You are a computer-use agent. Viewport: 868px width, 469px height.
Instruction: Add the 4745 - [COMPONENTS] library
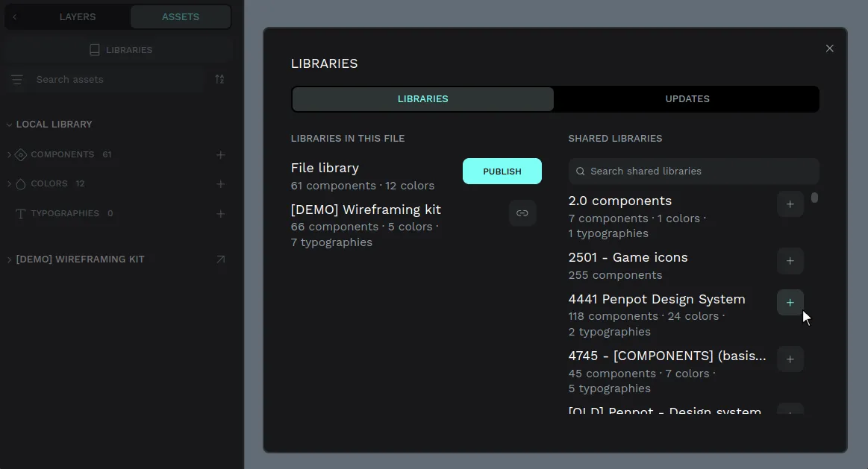[790, 359]
